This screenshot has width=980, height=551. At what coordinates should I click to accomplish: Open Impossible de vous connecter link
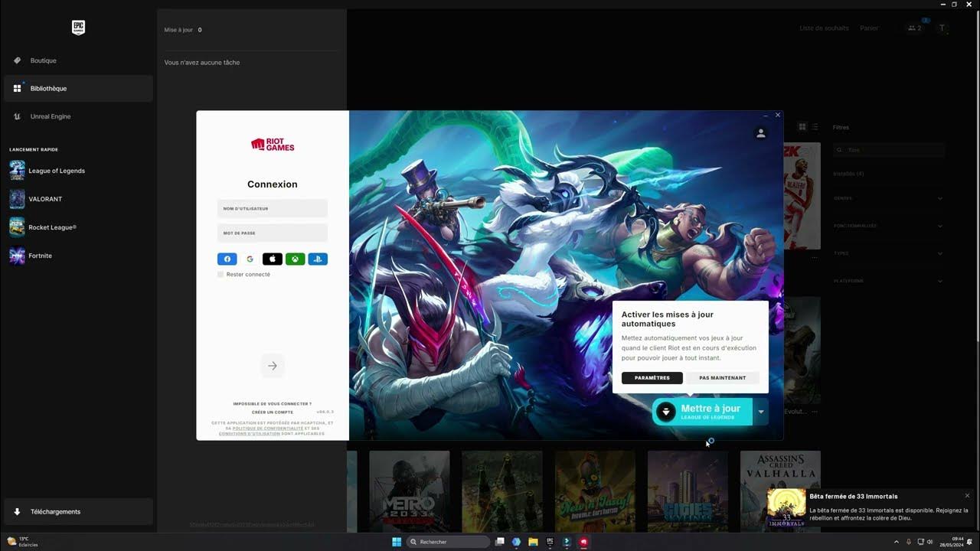273,403
